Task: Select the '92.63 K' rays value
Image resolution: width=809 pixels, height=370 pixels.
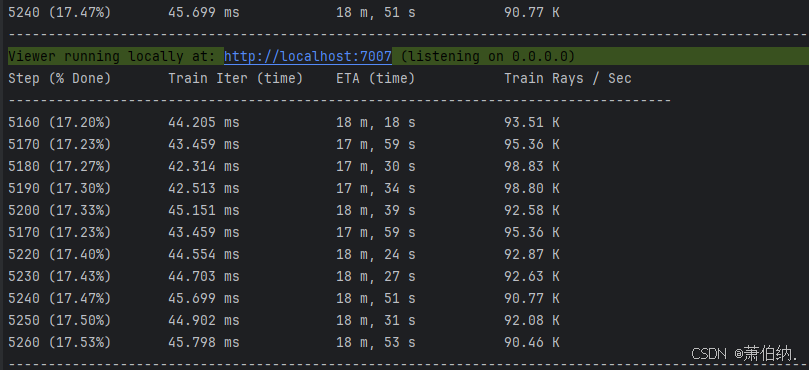Action: click(x=532, y=277)
